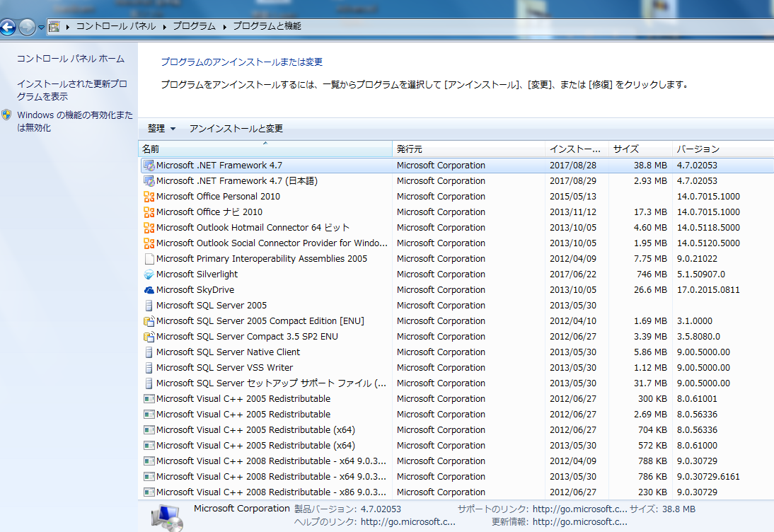The height and width of the screenshot is (532, 774).
Task: Click Primary Interoperability Assemblies 2005 icon
Action: [x=149, y=259]
